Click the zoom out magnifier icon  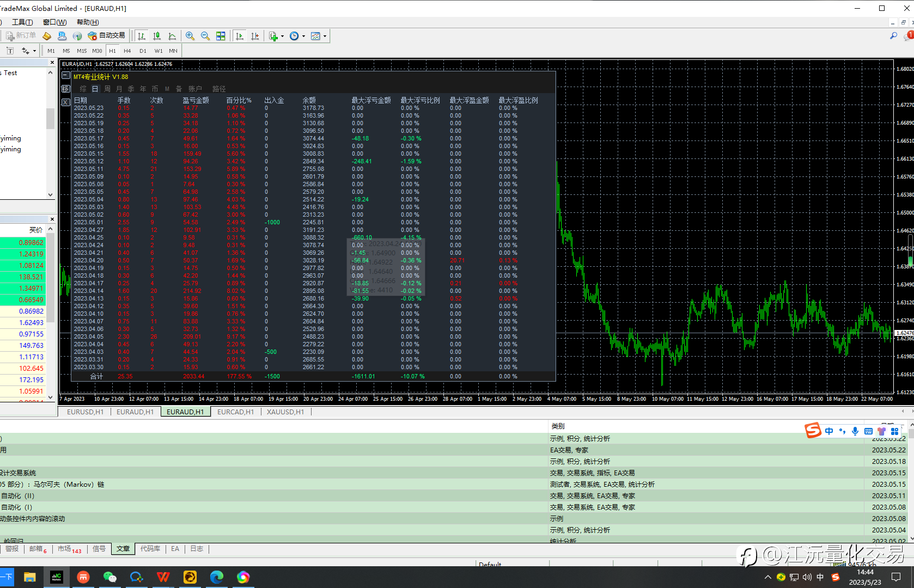tap(205, 36)
